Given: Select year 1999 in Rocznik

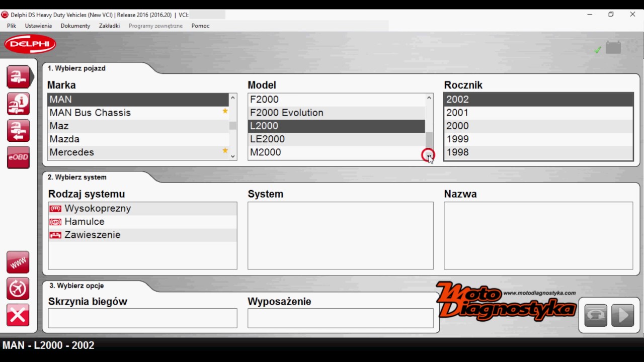Looking at the screenshot, I should tap(538, 139).
